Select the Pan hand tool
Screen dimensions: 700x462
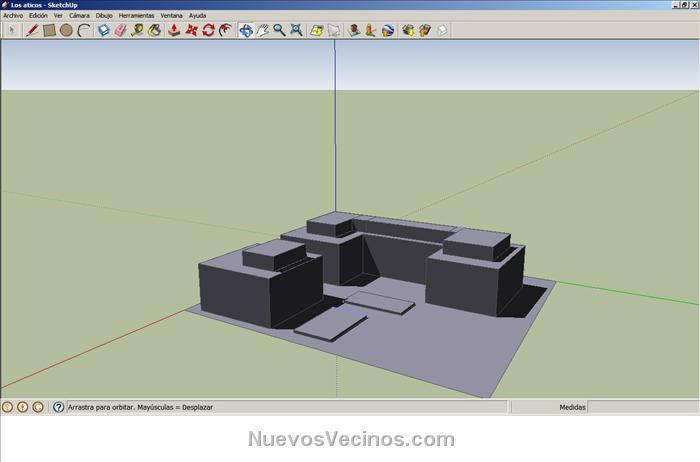(x=263, y=30)
